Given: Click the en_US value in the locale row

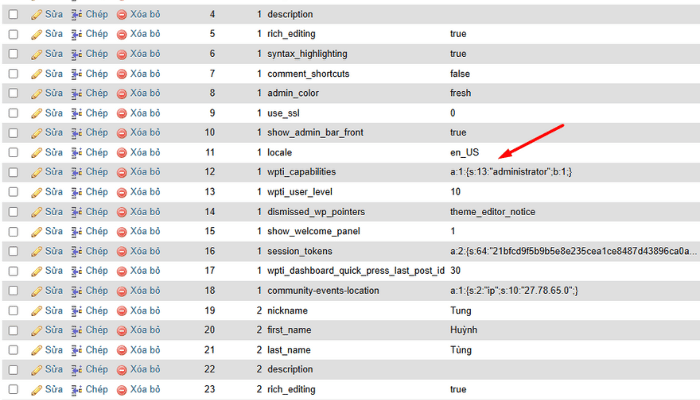Looking at the screenshot, I should point(465,152).
